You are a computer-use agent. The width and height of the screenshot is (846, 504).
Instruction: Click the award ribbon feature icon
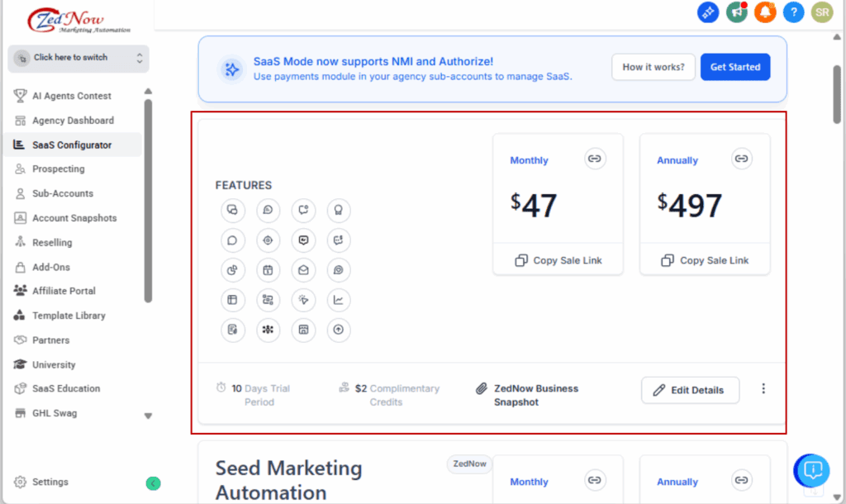click(x=338, y=210)
